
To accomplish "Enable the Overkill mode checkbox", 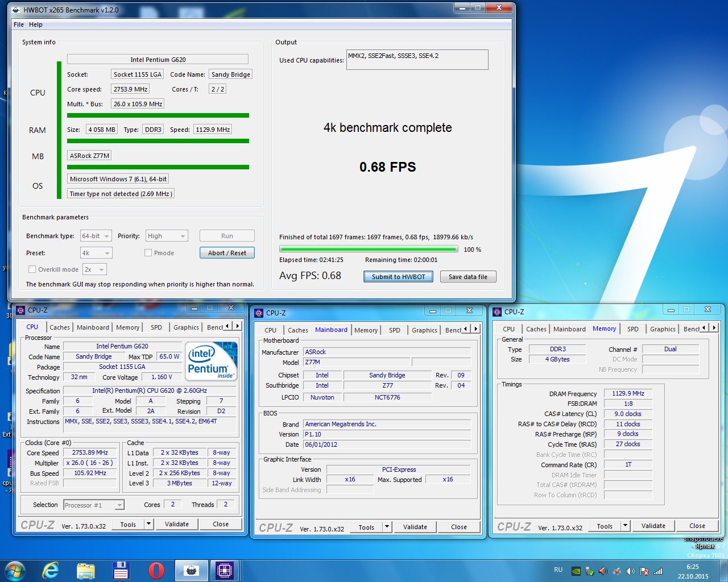I will point(32,269).
